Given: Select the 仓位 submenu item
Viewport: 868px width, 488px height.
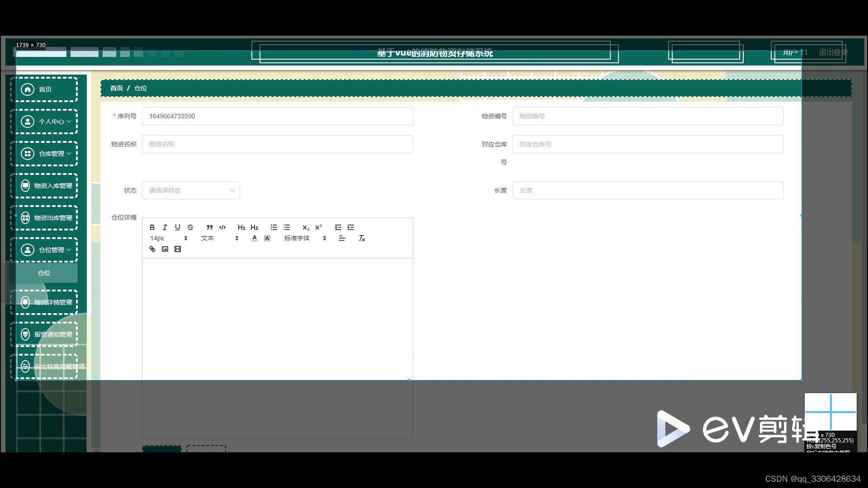Looking at the screenshot, I should click(x=44, y=273).
